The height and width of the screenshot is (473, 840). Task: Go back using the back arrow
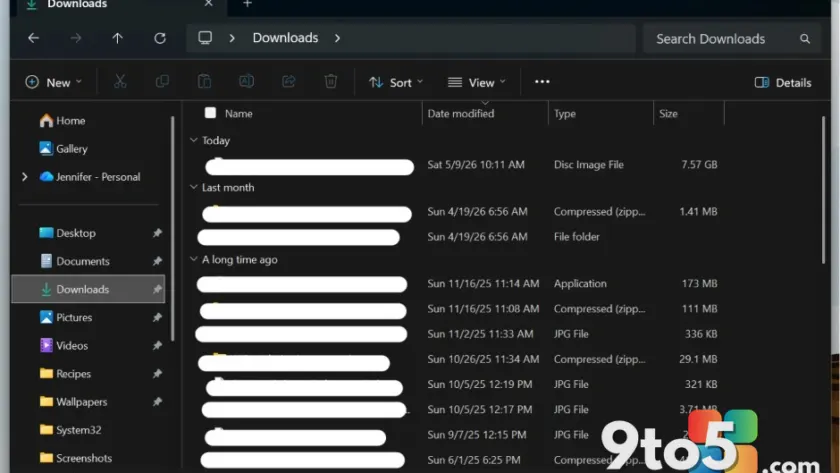pyautogui.click(x=34, y=38)
